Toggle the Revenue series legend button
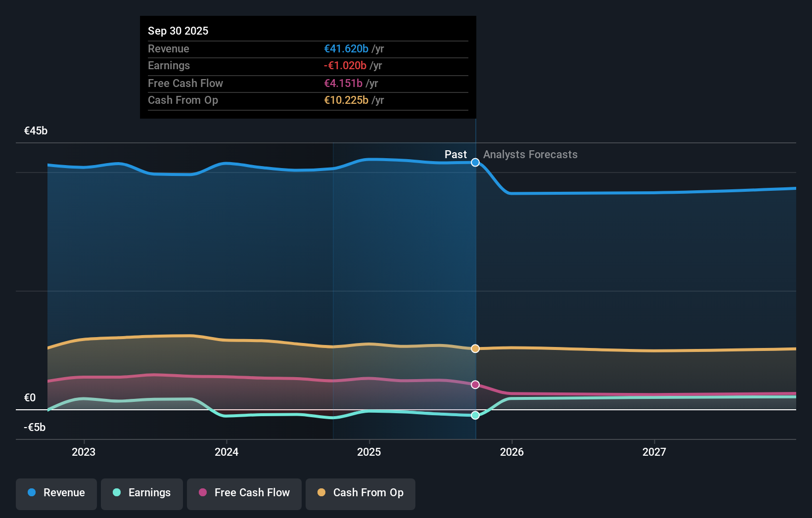The width and height of the screenshot is (812, 518). (x=56, y=494)
